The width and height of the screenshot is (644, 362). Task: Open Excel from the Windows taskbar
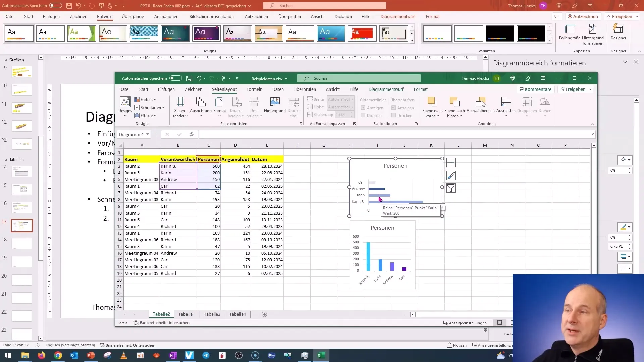pos(321,355)
